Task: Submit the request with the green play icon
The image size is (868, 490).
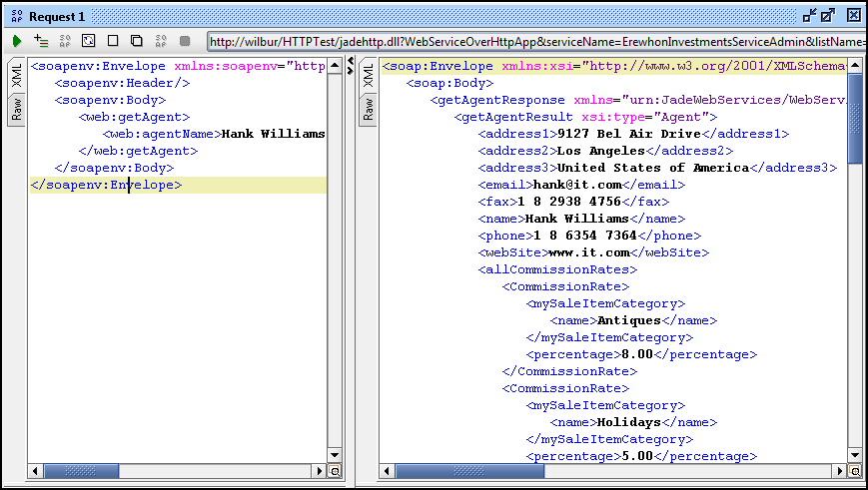Action: point(17,41)
